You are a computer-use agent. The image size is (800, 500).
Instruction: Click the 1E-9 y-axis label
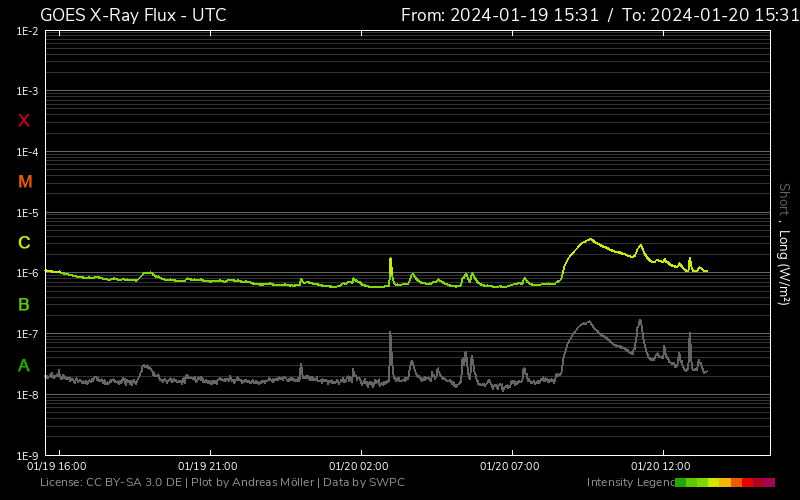[x=27, y=456]
